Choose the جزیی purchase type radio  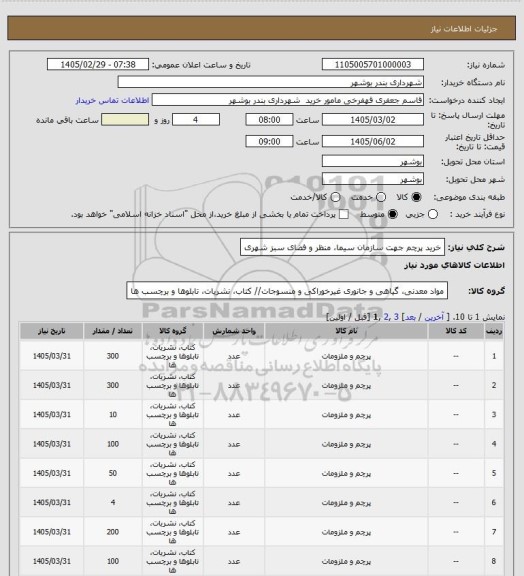pos(433,214)
